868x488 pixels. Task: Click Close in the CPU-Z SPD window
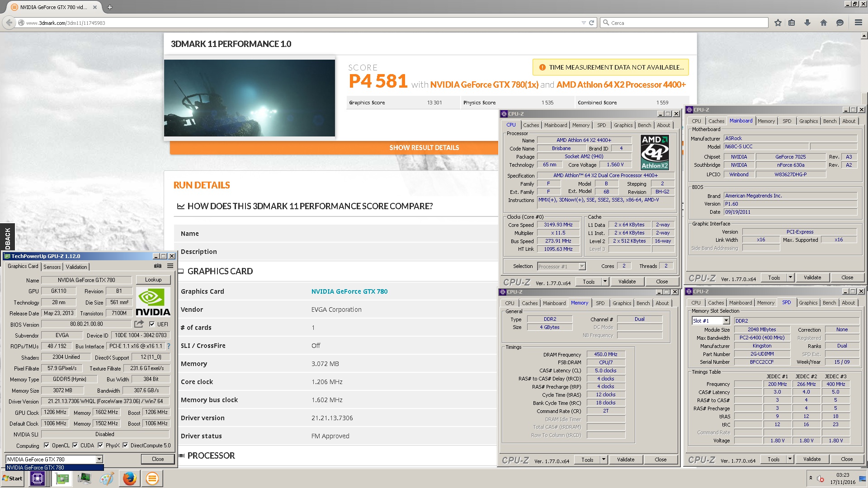pos(847,459)
